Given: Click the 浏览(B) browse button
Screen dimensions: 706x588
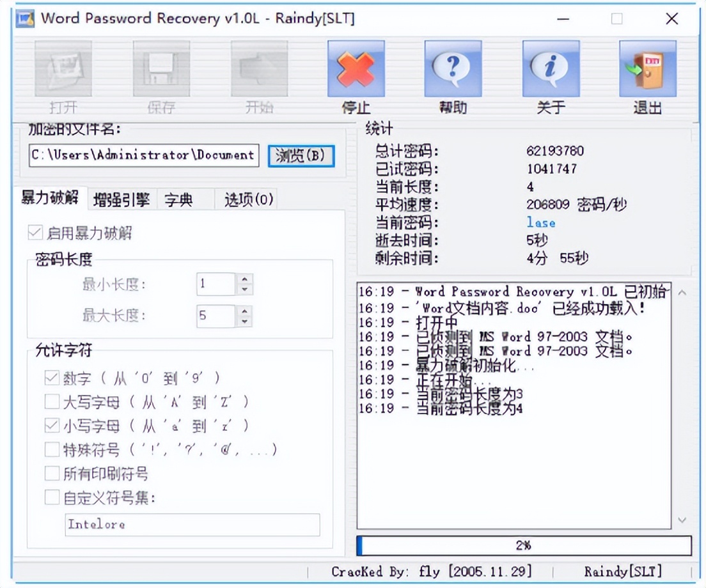Looking at the screenshot, I should point(301,156).
